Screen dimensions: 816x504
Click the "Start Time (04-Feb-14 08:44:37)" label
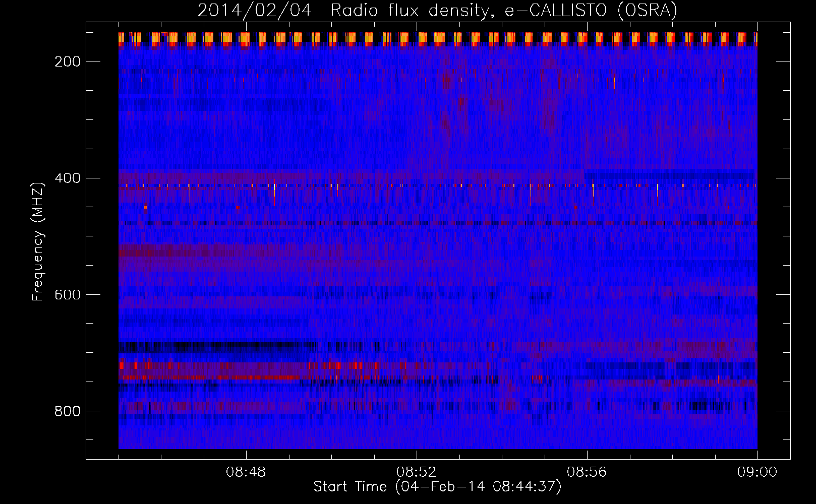[437, 487]
